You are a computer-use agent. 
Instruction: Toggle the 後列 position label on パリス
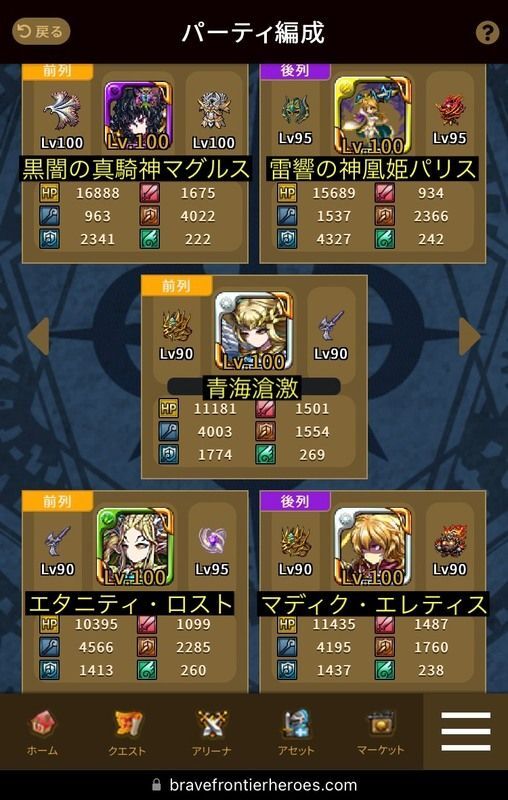295,71
